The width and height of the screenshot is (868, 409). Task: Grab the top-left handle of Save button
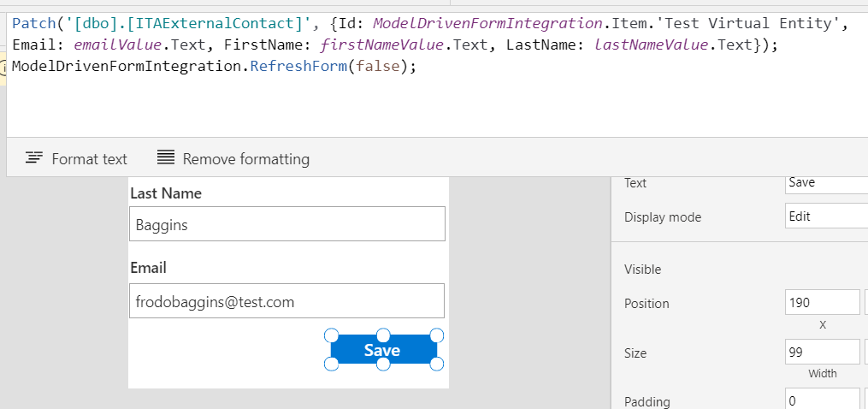tap(331, 335)
